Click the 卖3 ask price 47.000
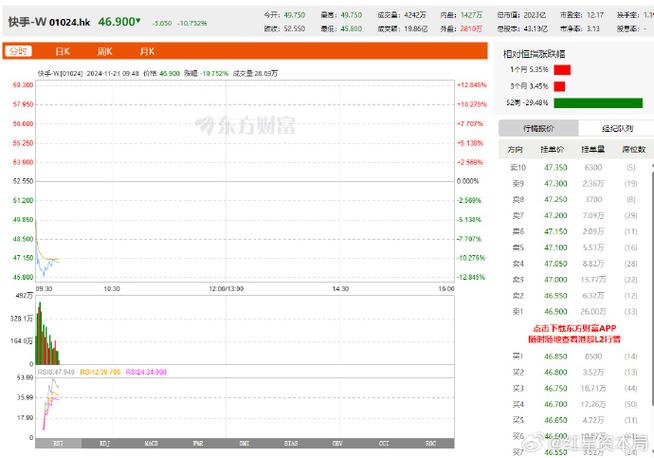Viewport: 654px width, 458px height. (556, 279)
